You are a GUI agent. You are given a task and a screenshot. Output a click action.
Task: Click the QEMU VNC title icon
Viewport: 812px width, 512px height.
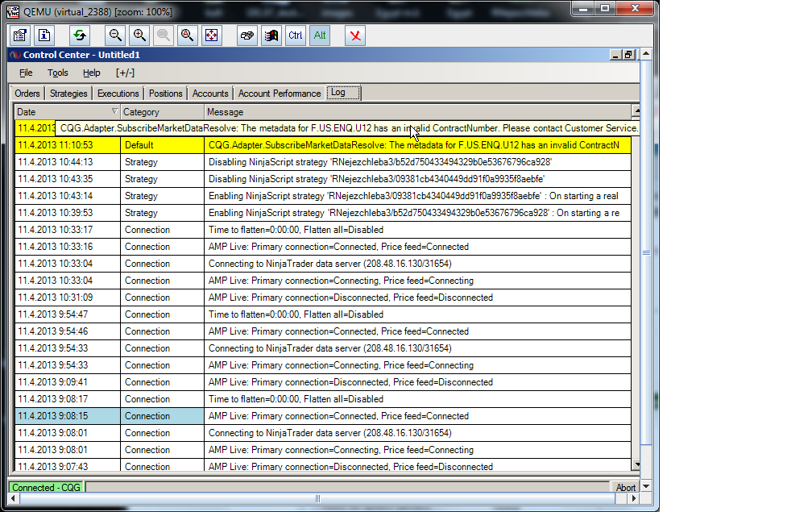(x=13, y=11)
